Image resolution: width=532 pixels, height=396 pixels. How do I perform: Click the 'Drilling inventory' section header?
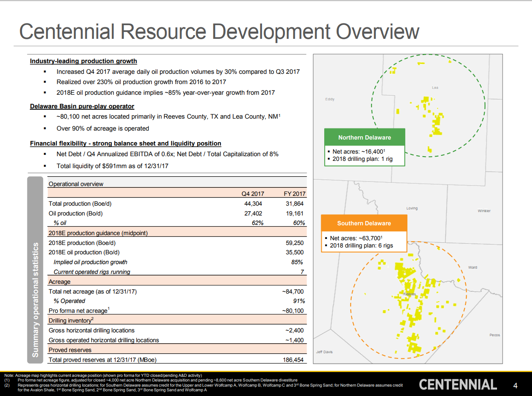tap(71, 320)
